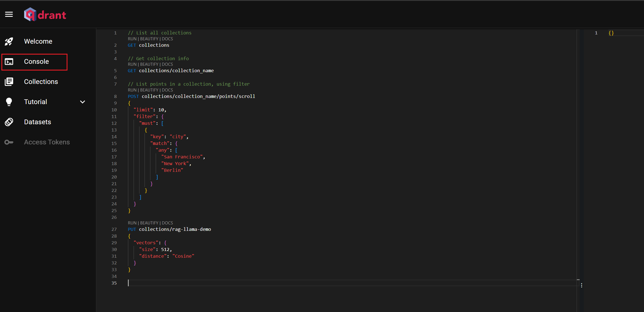Click the "// Get collection info" comment

tap(158, 58)
